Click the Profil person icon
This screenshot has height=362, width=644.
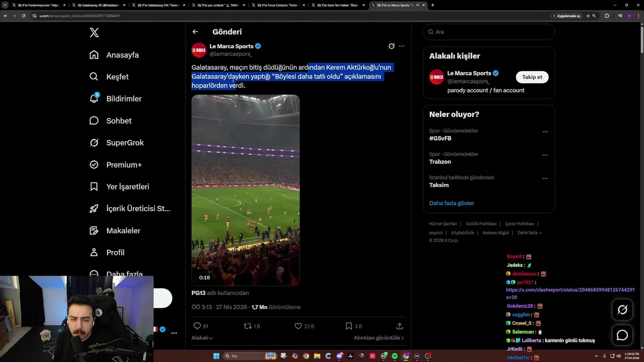pyautogui.click(x=94, y=252)
